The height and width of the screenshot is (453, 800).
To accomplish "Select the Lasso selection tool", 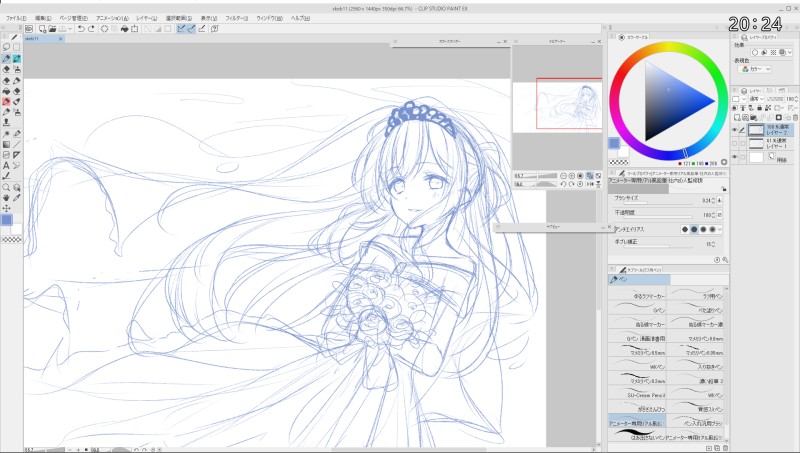I will 6,47.
